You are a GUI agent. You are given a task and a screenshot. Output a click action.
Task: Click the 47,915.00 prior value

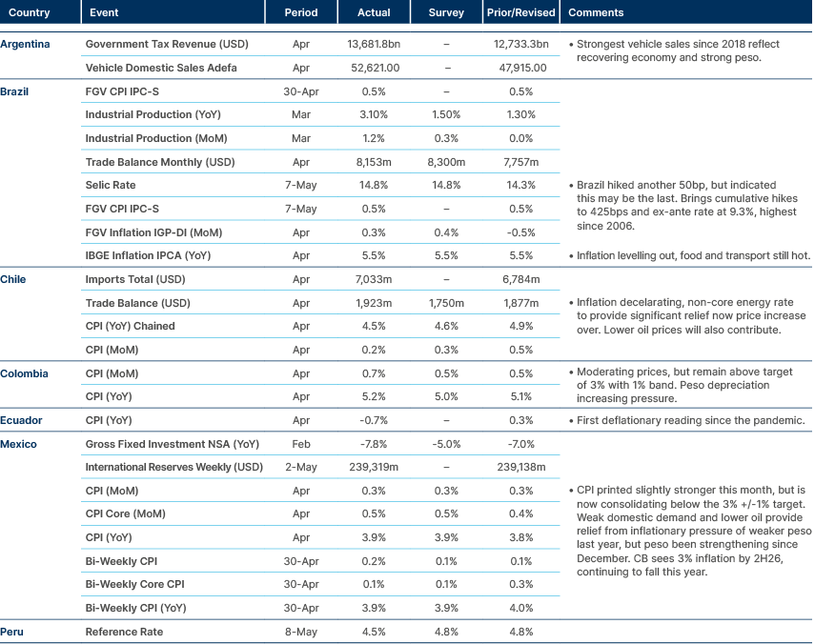(523, 68)
